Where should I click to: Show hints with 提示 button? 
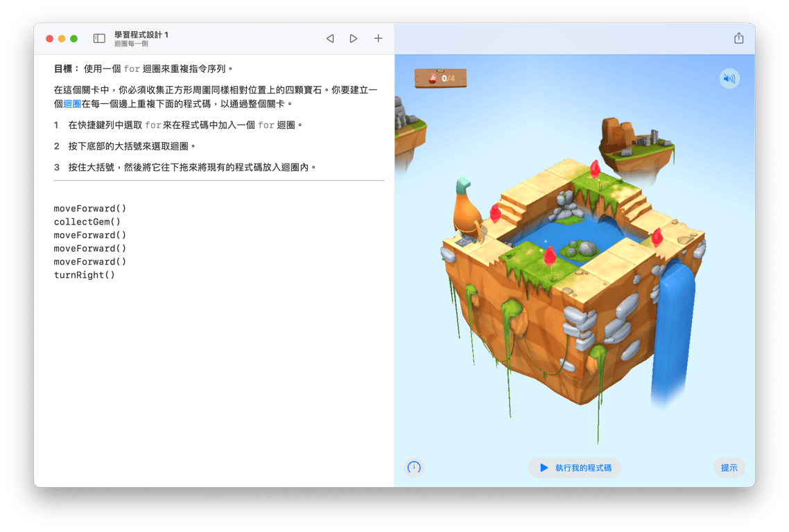tap(729, 468)
